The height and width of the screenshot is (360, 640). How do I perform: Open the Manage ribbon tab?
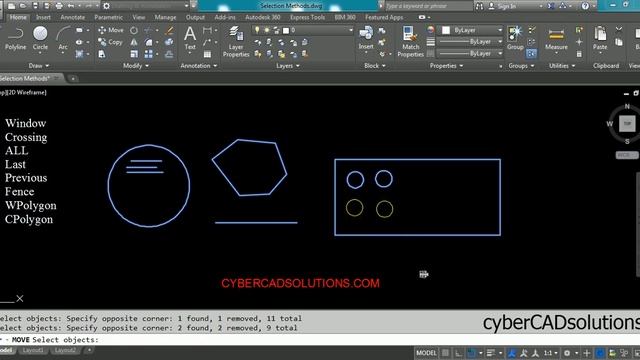pyautogui.click(x=165, y=17)
